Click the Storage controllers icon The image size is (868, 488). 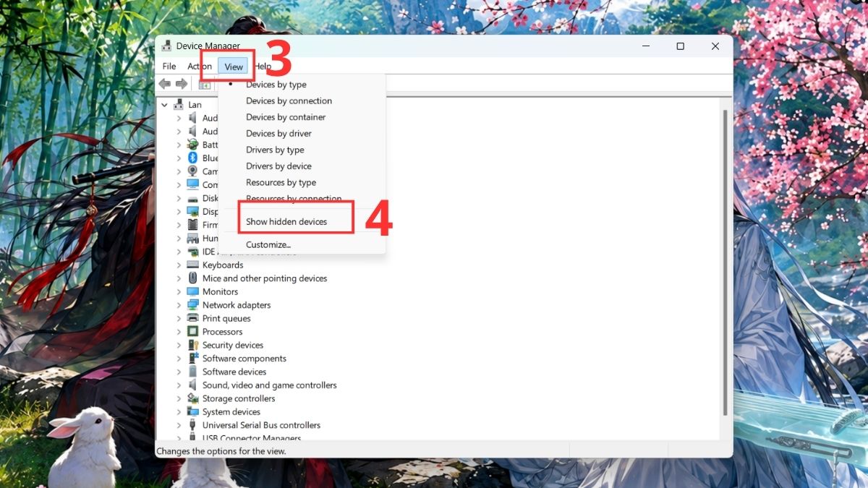(x=193, y=398)
